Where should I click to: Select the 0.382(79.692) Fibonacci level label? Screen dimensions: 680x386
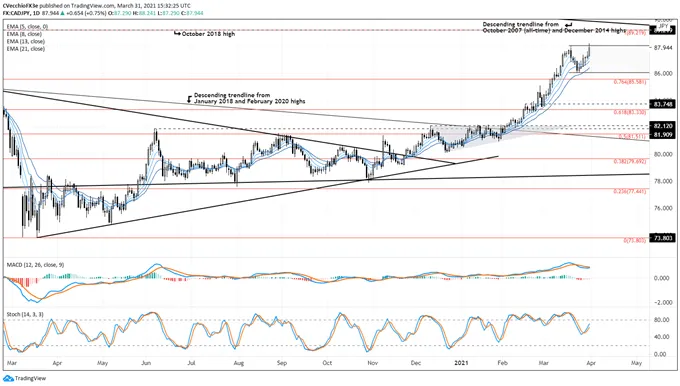630,161
